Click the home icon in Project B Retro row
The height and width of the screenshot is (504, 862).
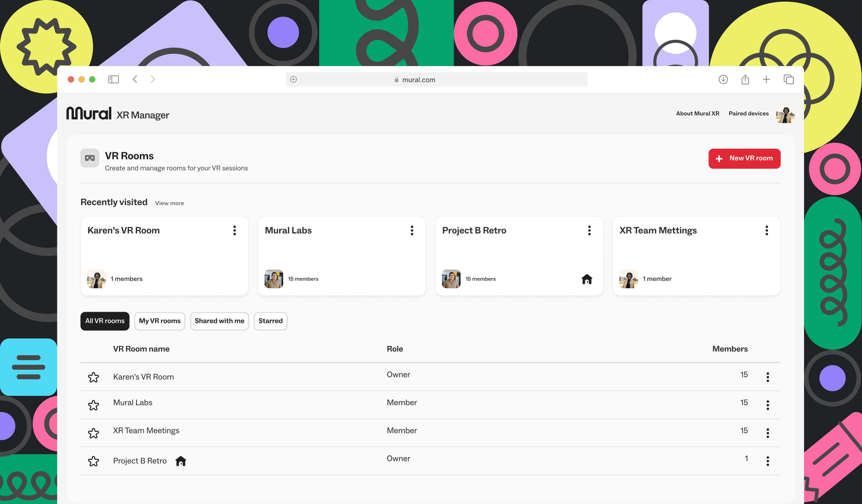coord(181,461)
